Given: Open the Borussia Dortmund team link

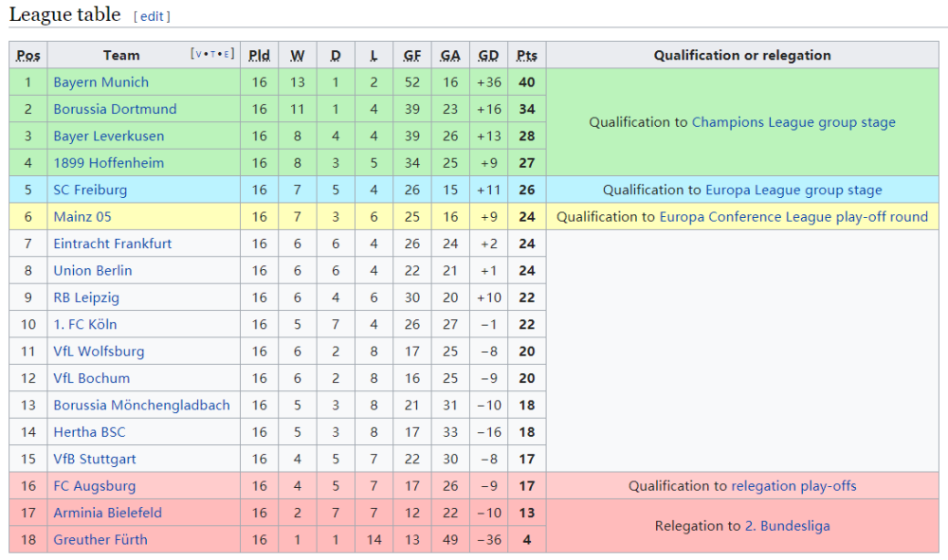Looking at the screenshot, I should [x=115, y=109].
